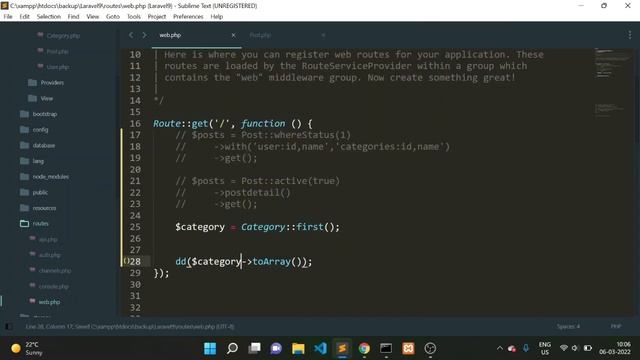Expand the node_modules folder
This screenshot has width=640, height=360.
point(50,176)
